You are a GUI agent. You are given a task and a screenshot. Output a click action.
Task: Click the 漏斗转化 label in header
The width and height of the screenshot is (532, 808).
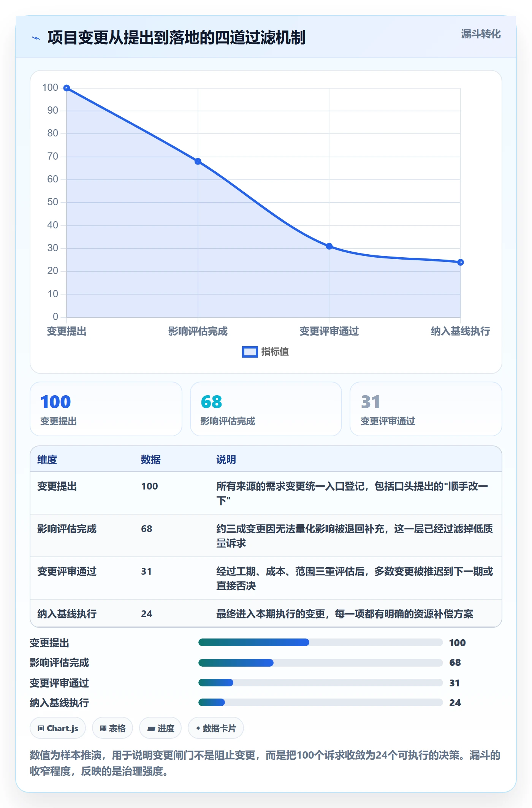(x=481, y=34)
